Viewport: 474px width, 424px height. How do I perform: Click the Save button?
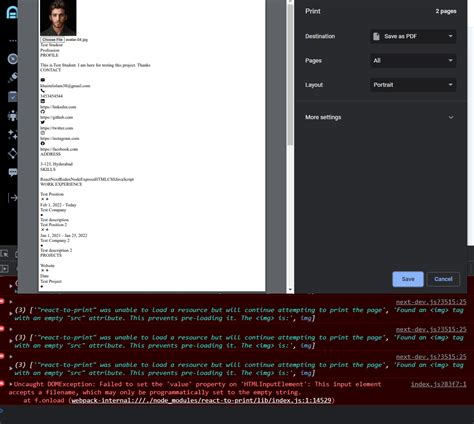(408, 279)
